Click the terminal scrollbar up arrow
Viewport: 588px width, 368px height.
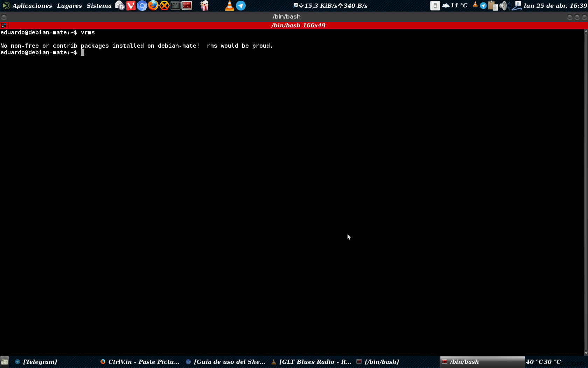pos(586,31)
